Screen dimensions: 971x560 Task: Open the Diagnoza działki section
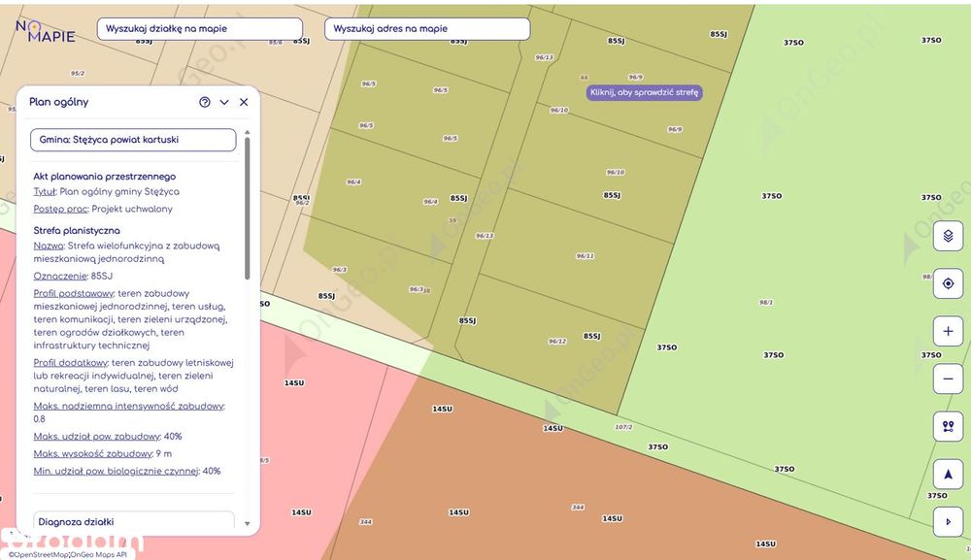(x=133, y=521)
